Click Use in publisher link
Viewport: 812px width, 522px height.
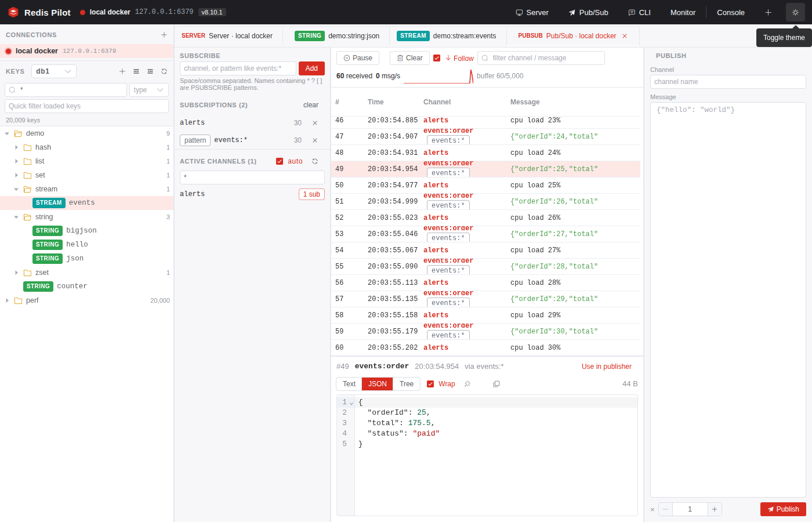point(607,367)
